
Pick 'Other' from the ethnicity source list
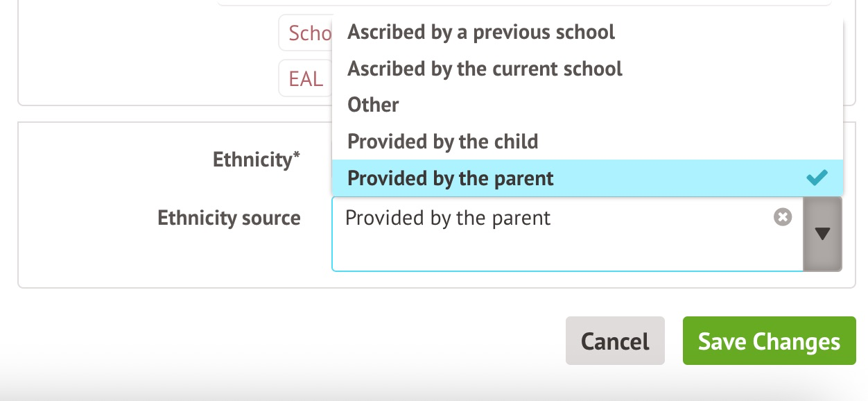tap(373, 105)
